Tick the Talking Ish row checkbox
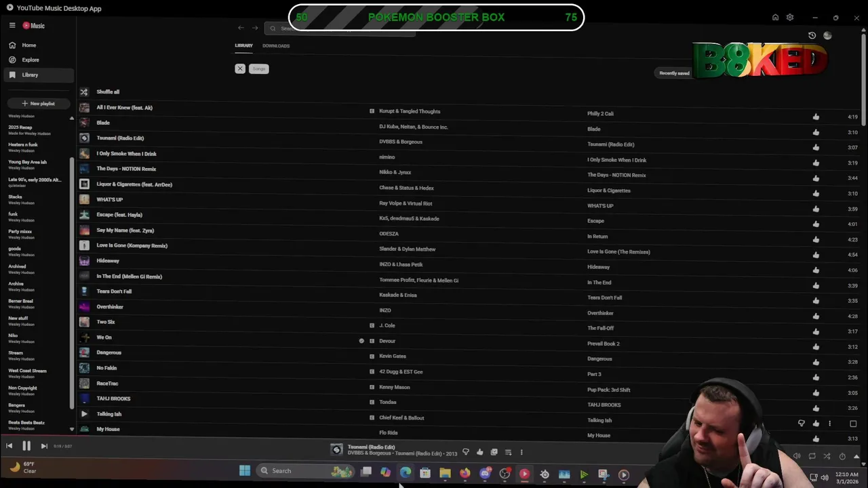 pos(853,424)
